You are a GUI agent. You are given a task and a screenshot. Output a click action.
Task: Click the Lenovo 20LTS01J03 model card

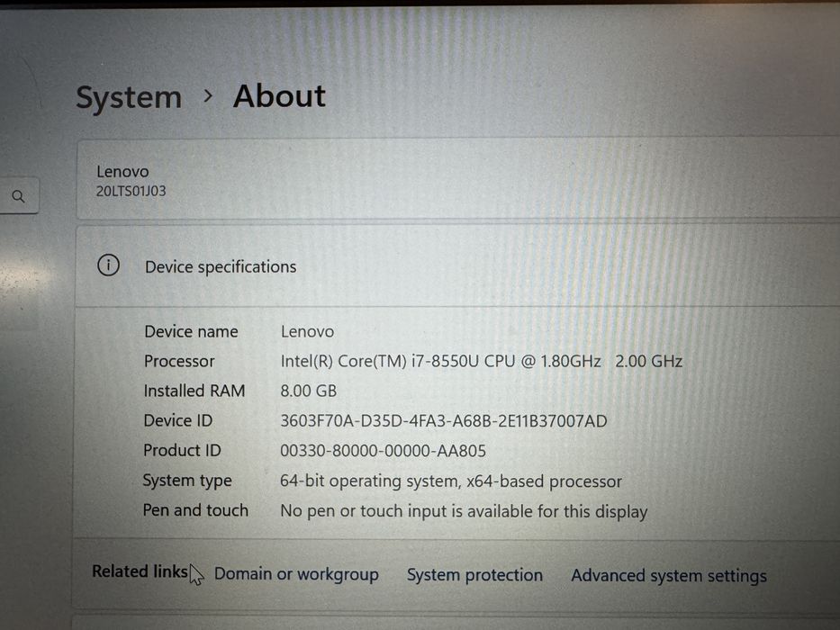457,180
